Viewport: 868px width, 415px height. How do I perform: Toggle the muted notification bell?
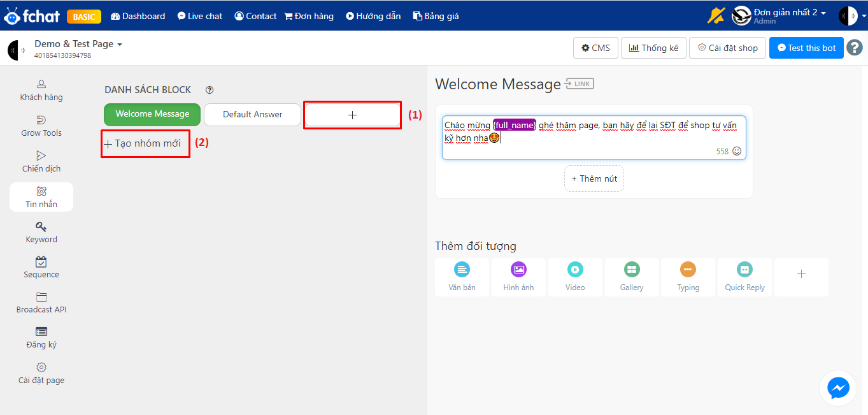point(716,15)
